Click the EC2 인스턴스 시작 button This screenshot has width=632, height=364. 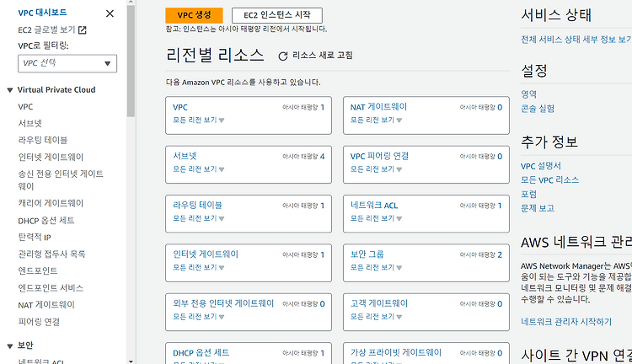[277, 15]
